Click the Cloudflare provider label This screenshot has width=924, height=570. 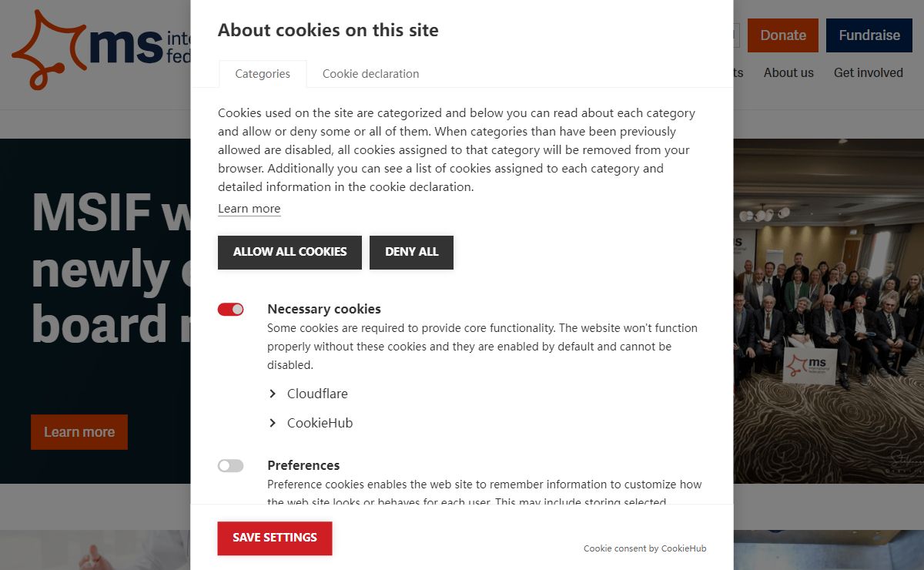317,394
